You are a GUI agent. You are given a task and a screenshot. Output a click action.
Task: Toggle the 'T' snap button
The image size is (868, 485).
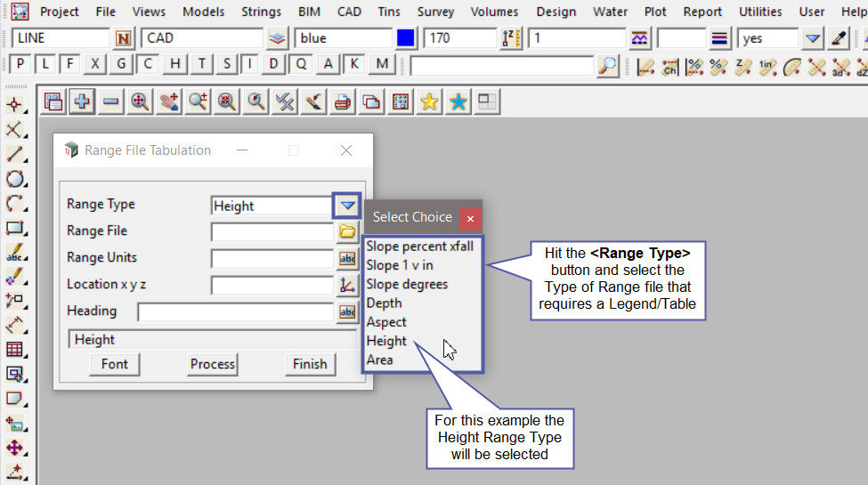201,64
